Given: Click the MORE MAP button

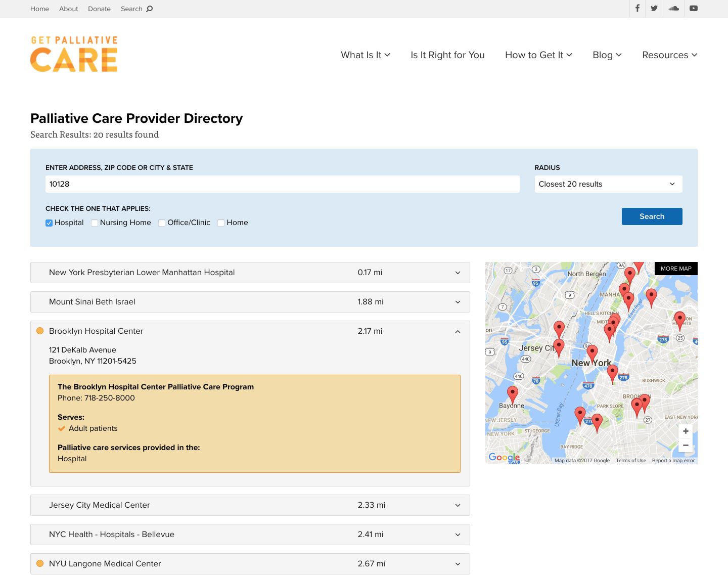Looking at the screenshot, I should tap(676, 269).
